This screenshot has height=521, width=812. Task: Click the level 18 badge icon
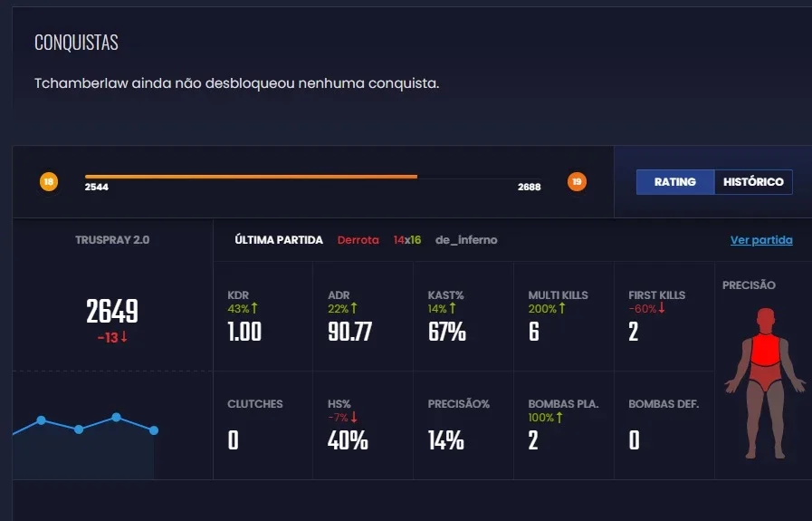(49, 182)
